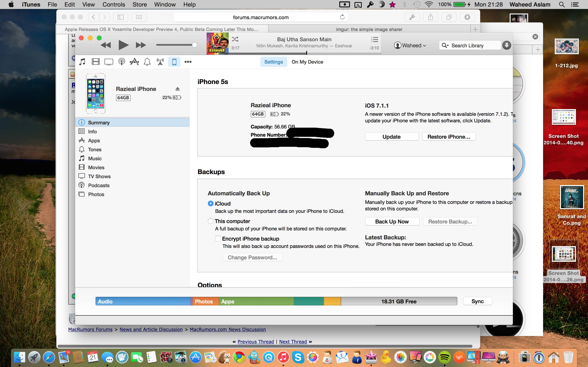Eject Razieal iPhone with the eject icon

(178, 89)
